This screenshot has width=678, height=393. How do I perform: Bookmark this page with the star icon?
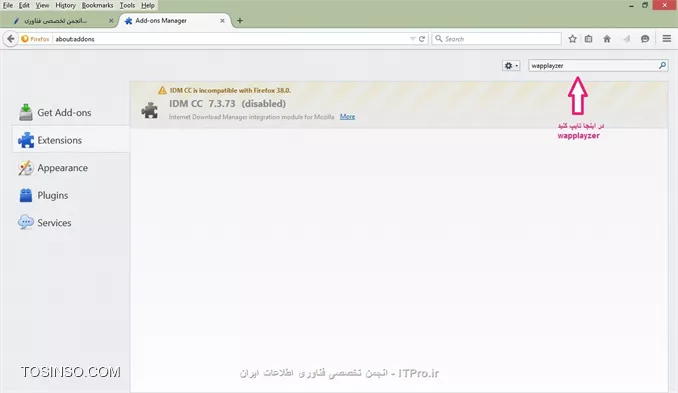point(572,39)
